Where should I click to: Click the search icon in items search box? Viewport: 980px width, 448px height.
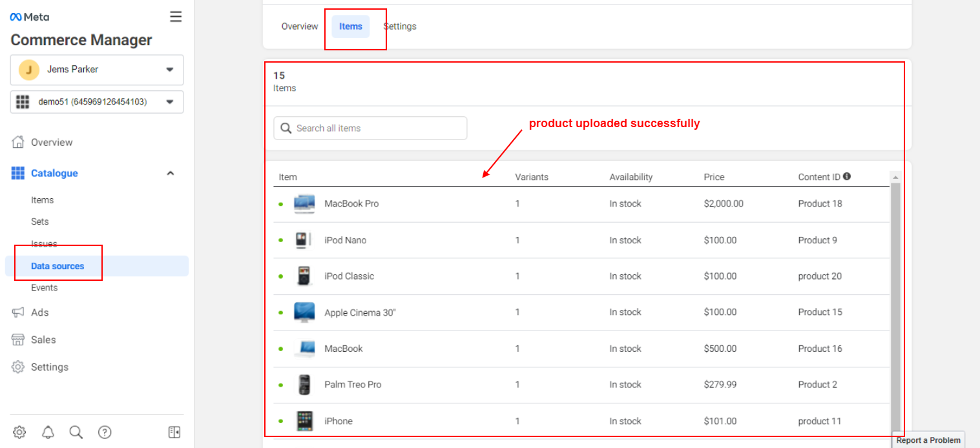286,128
